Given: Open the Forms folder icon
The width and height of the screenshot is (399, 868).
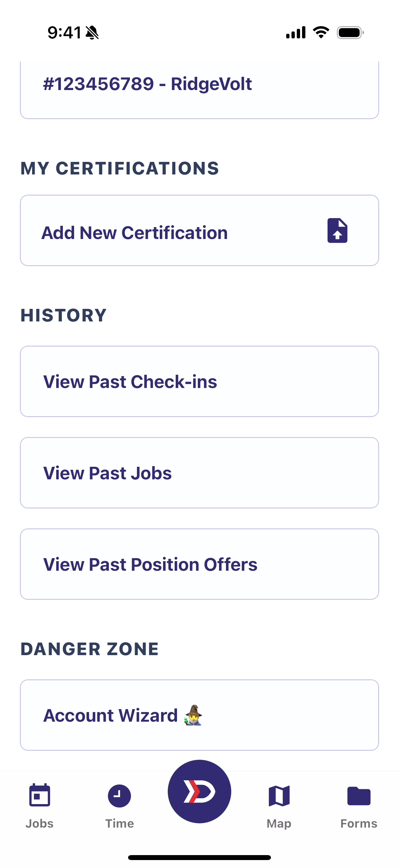Looking at the screenshot, I should coord(359,796).
